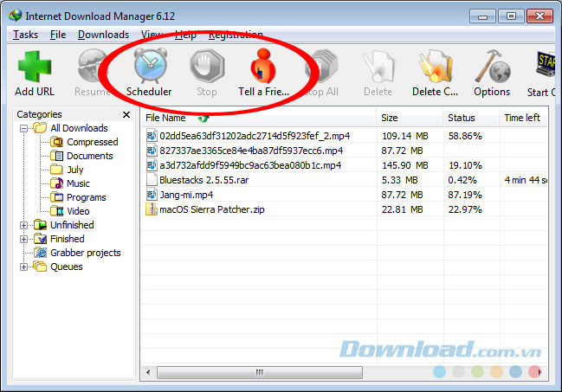Image resolution: width=562 pixels, height=392 pixels.
Task: Click the Stop hand icon
Action: (207, 67)
